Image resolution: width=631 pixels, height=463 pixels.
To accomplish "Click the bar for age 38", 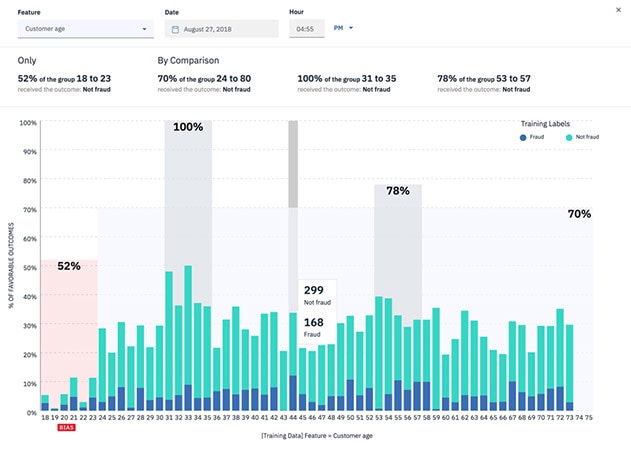I will [x=236, y=358].
